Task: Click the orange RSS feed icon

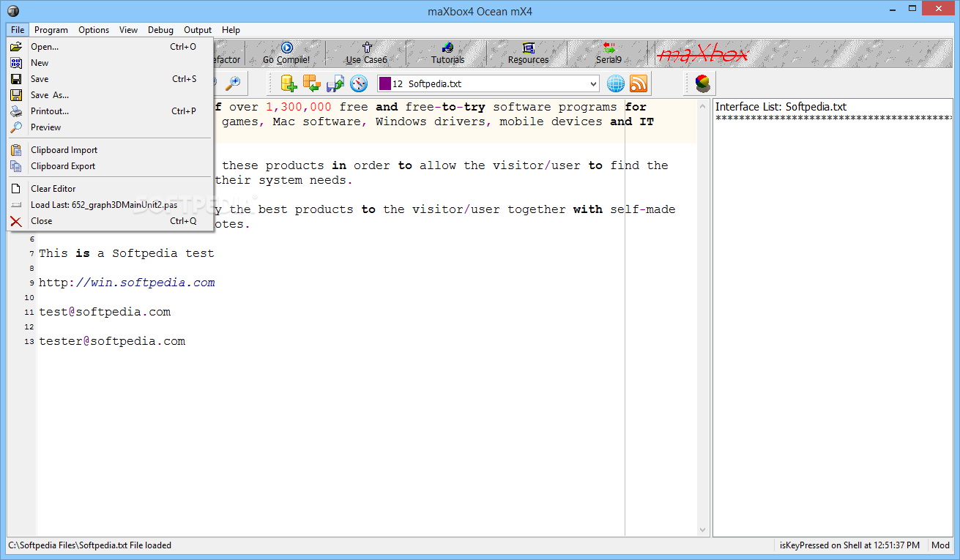Action: [639, 83]
